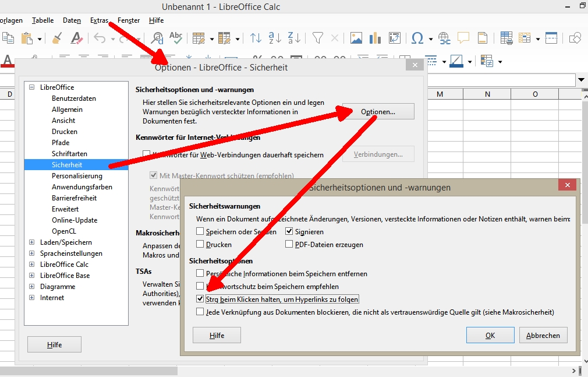
Task: Expand the formula bar arrow
Action: (x=581, y=80)
